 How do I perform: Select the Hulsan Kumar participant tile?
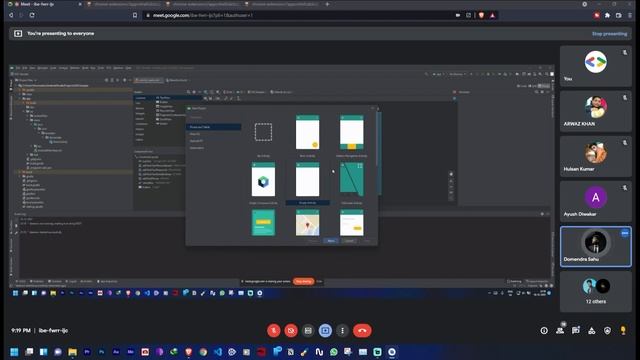pos(596,156)
